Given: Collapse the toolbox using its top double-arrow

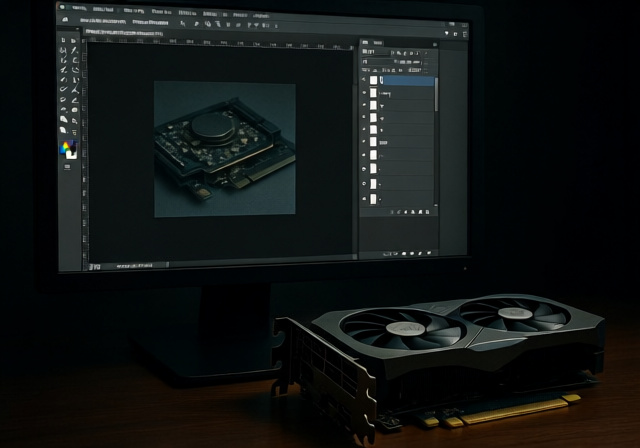Looking at the screenshot, I should pyautogui.click(x=77, y=29).
